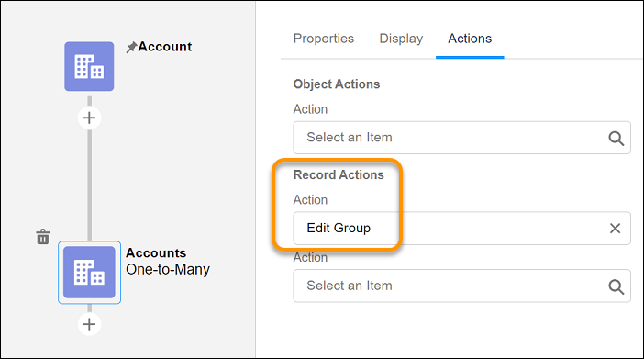Click the One-to-Many relationship text
Screen dimensions: 644x359
[168, 269]
